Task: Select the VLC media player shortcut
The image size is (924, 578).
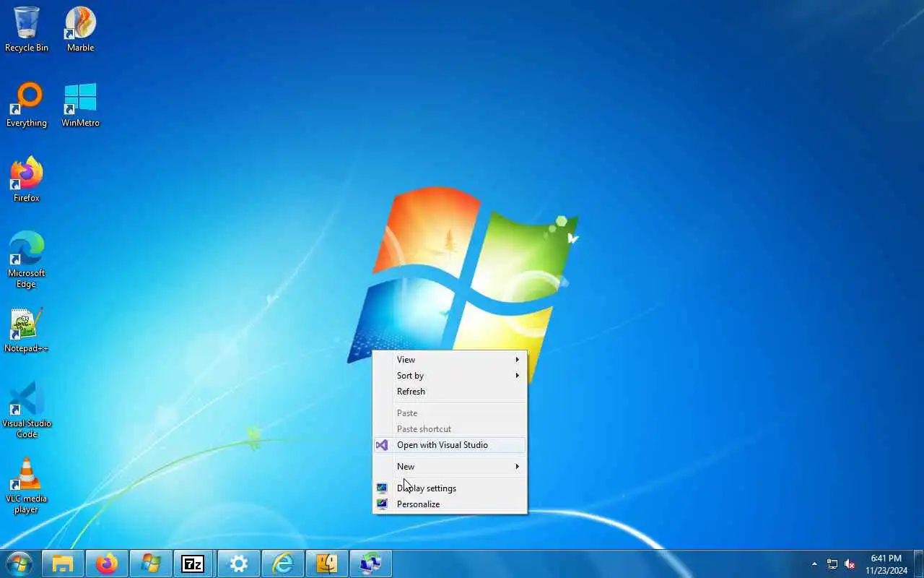Action: click(27, 485)
